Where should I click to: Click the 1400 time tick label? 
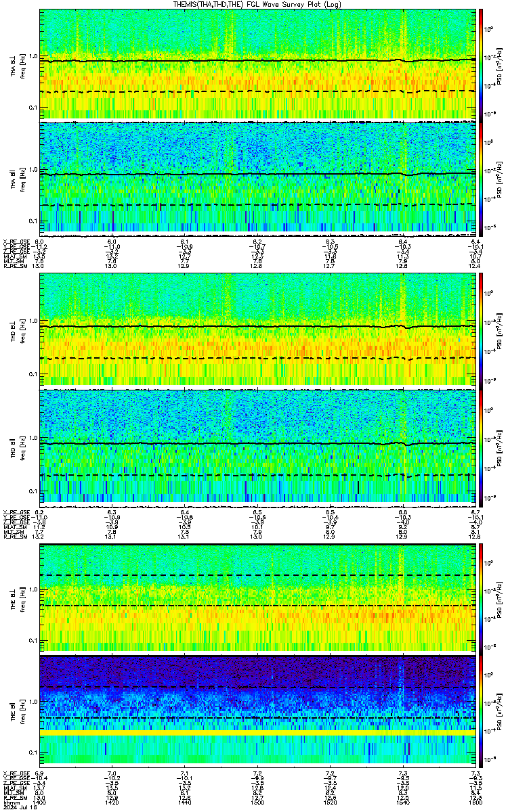pyautogui.click(x=40, y=803)
